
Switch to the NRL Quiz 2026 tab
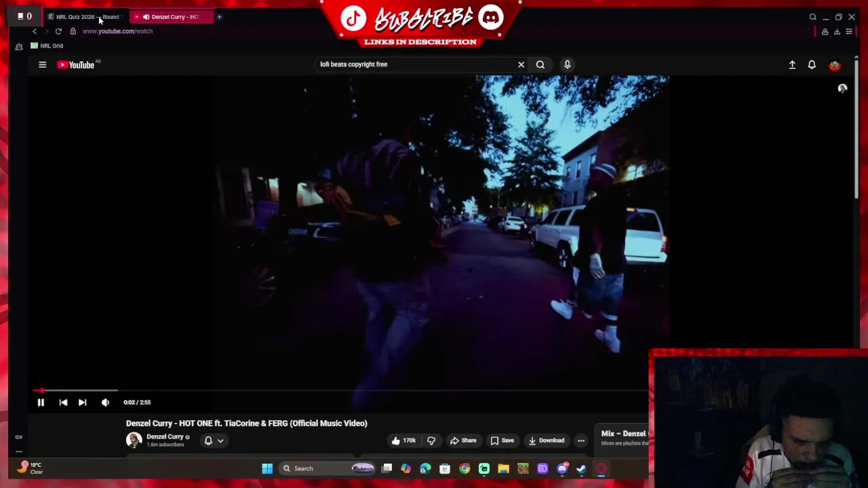click(85, 17)
